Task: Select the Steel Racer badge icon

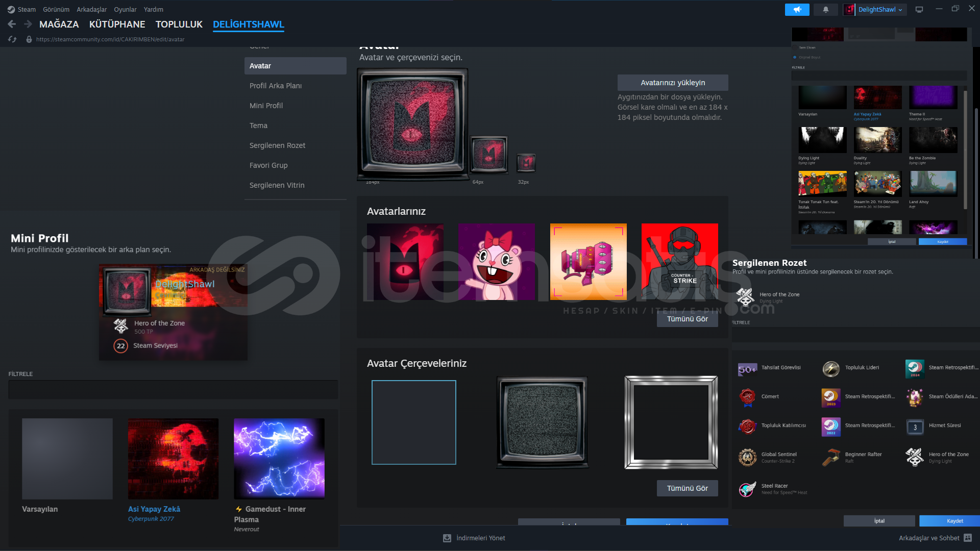Action: click(747, 489)
